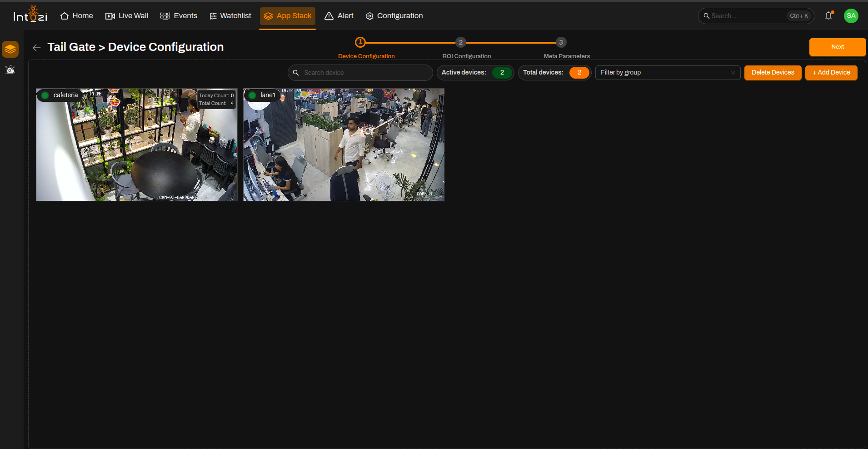
Task: Toggle the cafeteria green status indicator
Action: (x=45, y=95)
